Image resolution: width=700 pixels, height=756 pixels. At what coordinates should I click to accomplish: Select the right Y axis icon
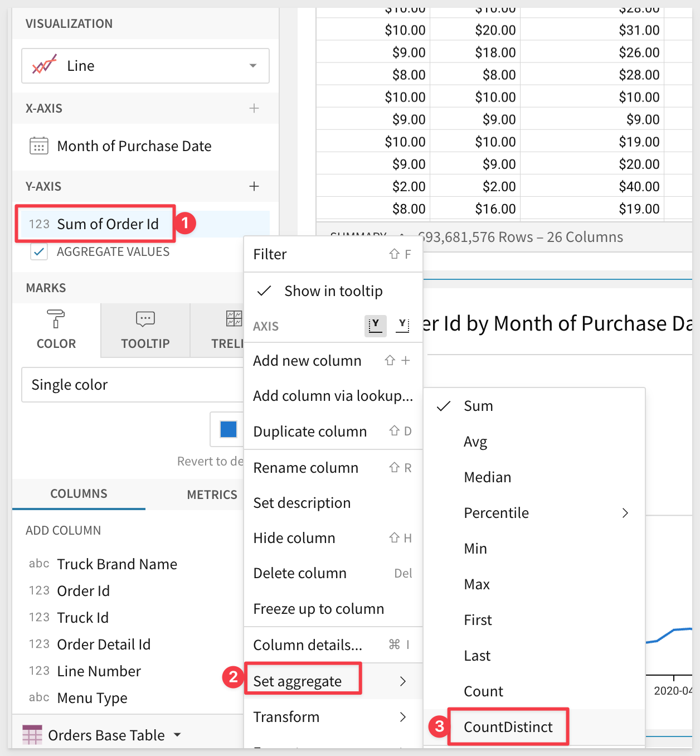point(402,325)
